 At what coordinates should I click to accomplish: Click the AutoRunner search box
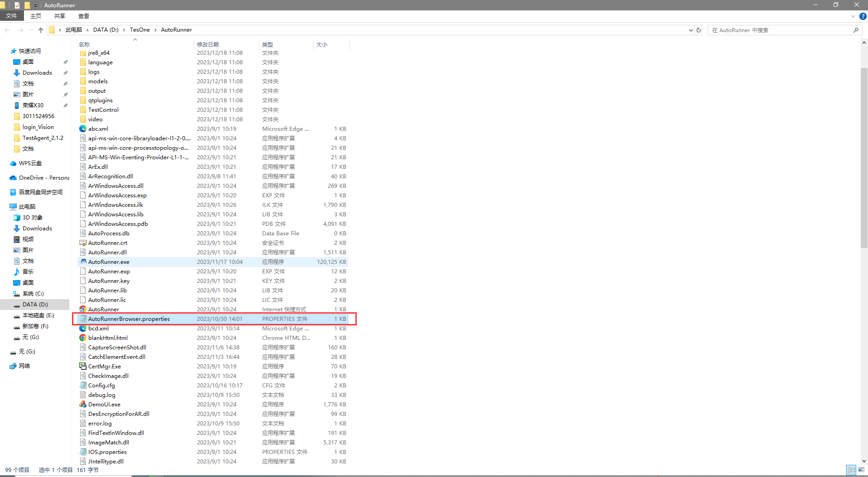point(780,30)
